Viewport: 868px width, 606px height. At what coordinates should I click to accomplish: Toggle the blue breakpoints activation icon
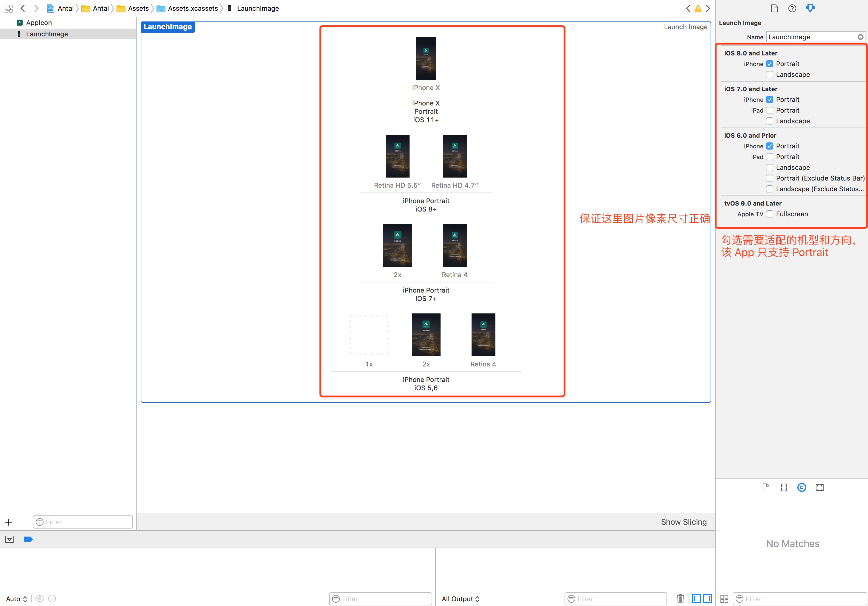pos(28,539)
